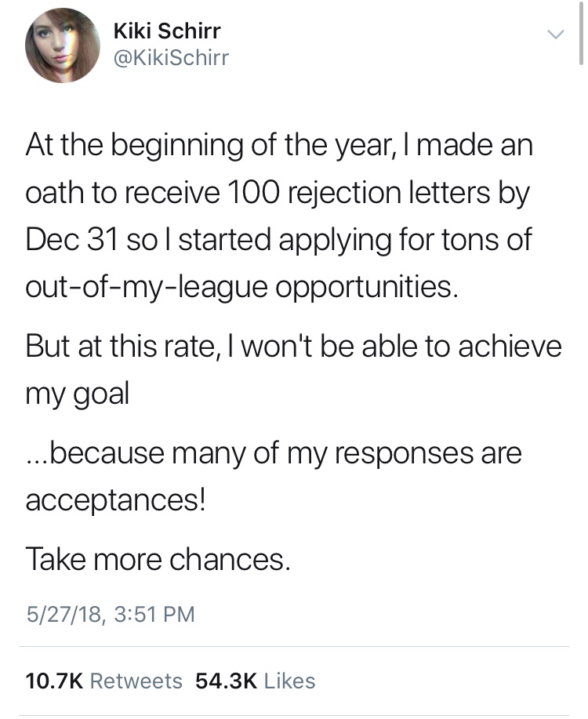Click "out-of-my-league opportunities." text
Screen dimensions: 588x719
pyautogui.click(x=241, y=287)
